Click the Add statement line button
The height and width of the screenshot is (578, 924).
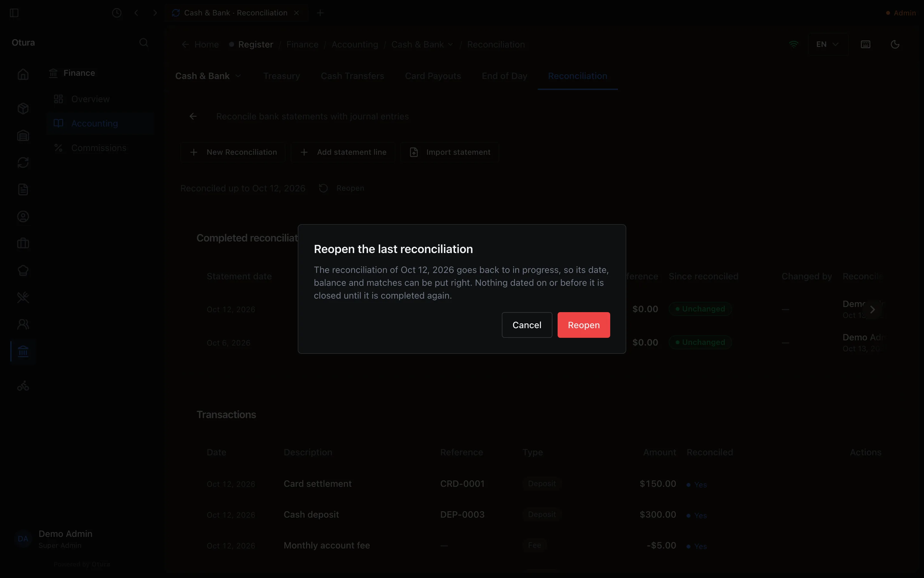[343, 152]
